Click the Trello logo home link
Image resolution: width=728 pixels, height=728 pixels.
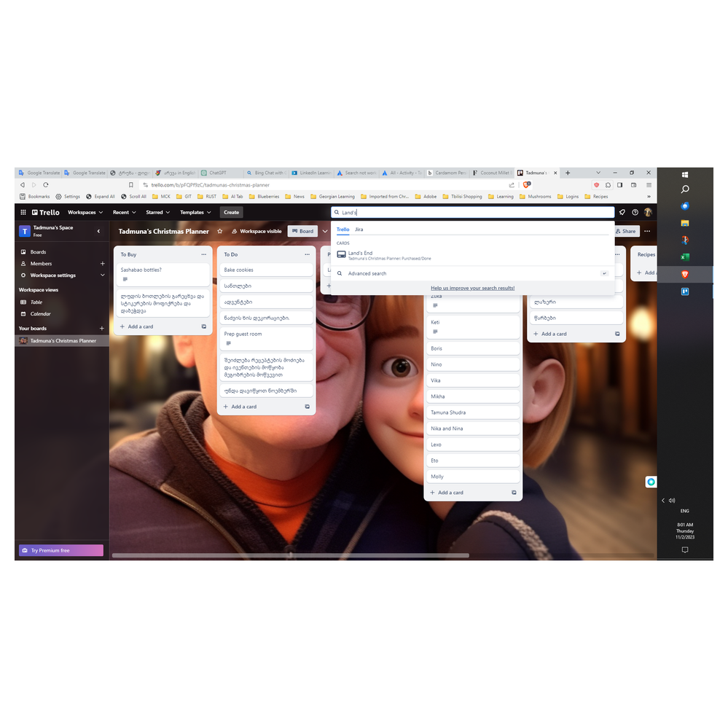pos(45,212)
